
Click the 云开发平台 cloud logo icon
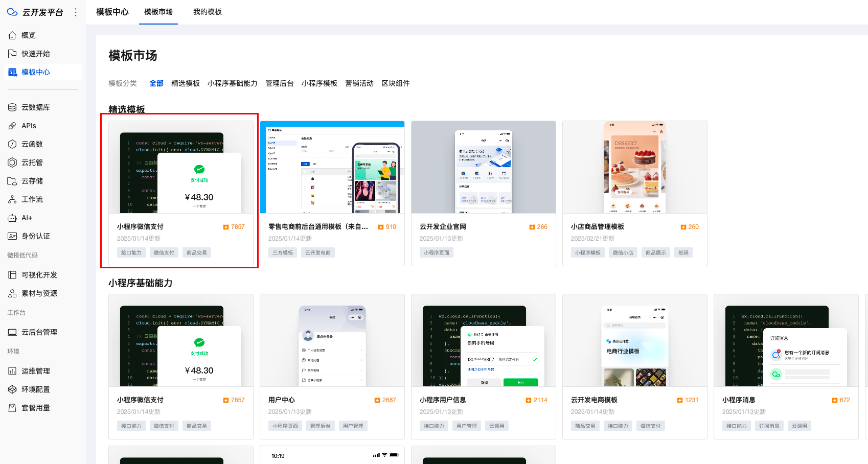tap(12, 12)
